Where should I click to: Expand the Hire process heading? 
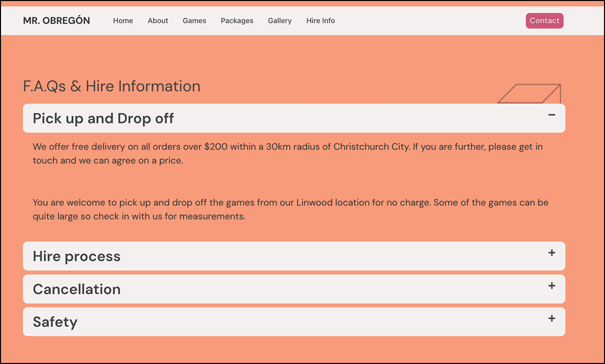coord(77,256)
